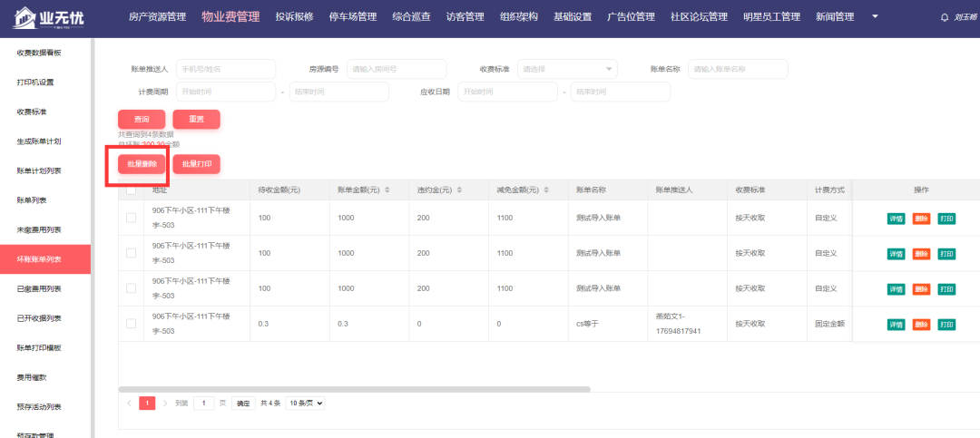Click 计费周期 结束时间 field
This screenshot has width=980, height=438.
pos(338,92)
